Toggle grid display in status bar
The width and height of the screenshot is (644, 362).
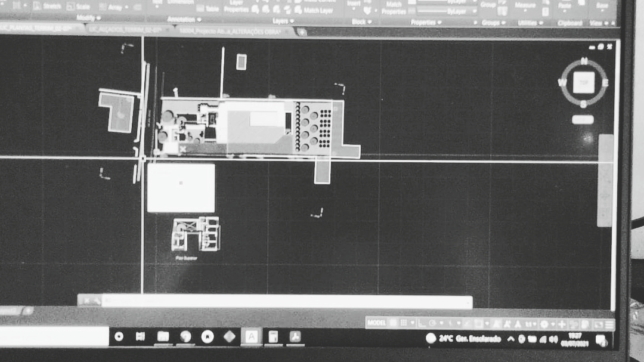click(394, 323)
